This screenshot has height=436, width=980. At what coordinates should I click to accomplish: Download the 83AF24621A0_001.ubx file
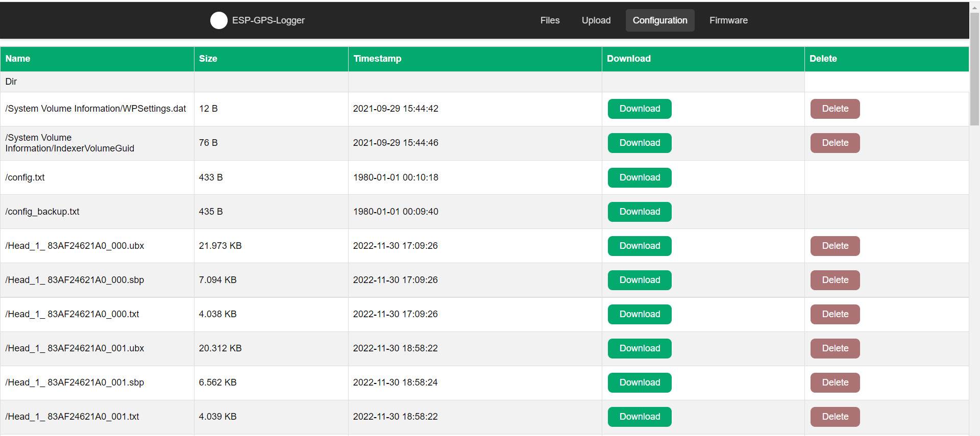[x=639, y=348]
